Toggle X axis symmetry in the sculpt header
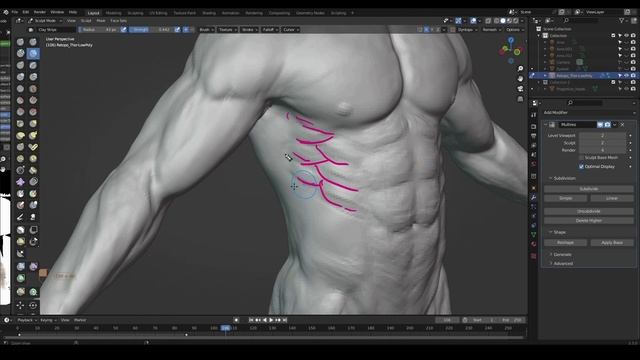640x360 pixels. [x=427, y=30]
